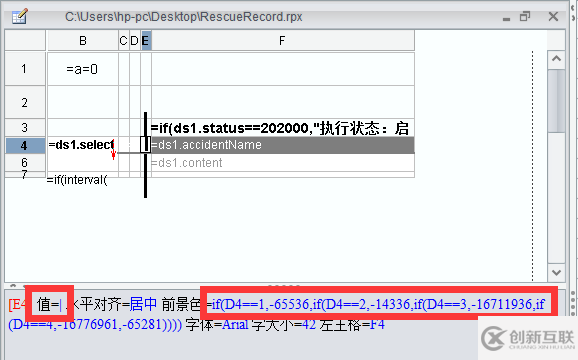Click the 居中 alignment value
Image resolution: width=578 pixels, height=360 pixels.
tap(143, 304)
